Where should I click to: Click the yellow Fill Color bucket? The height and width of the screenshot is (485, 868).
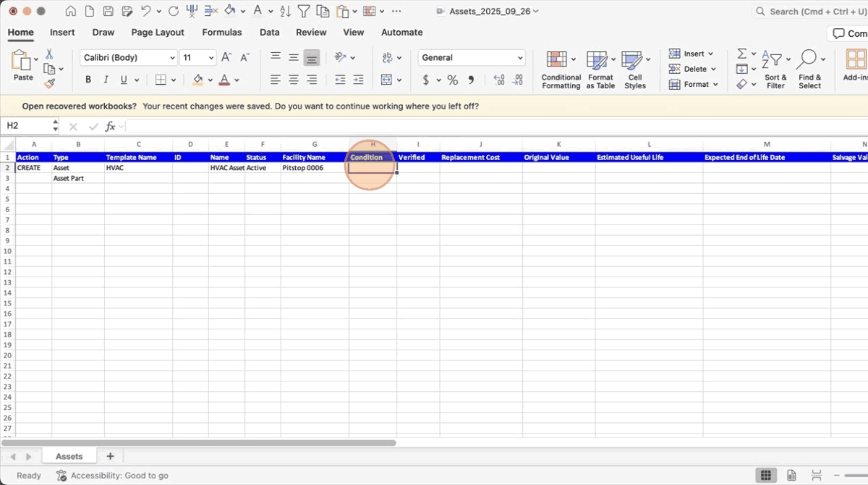198,80
